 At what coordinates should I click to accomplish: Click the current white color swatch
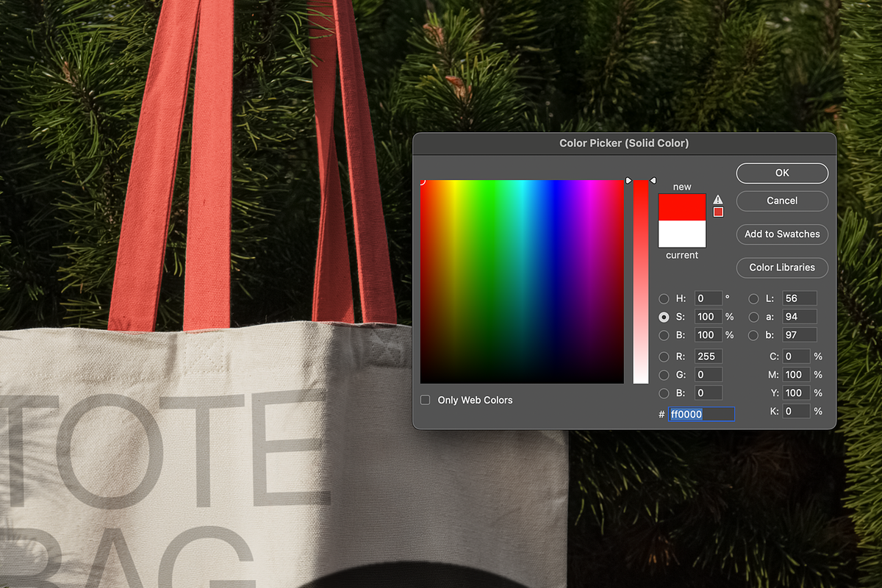pos(682,234)
